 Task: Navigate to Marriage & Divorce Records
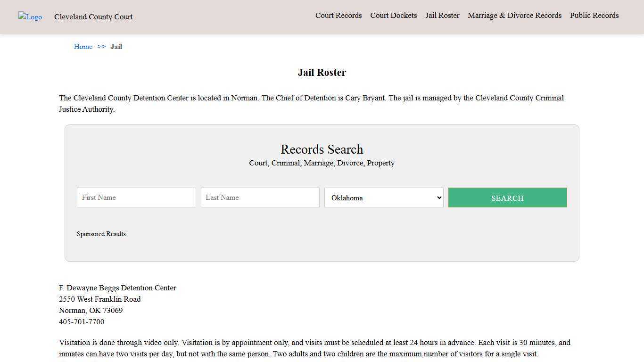(x=514, y=15)
